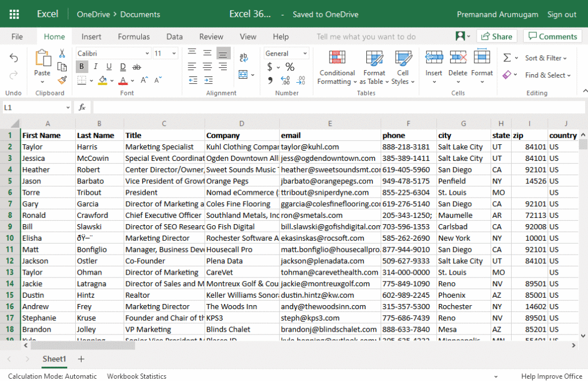This screenshot has width=588, height=381.
Task: Click the Paste clipboard icon
Action: (42, 59)
